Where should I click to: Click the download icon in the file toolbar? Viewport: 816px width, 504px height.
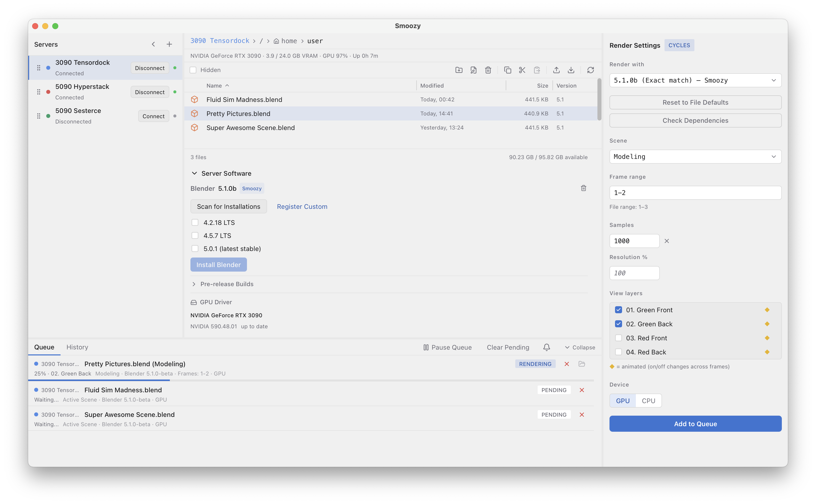click(x=571, y=70)
